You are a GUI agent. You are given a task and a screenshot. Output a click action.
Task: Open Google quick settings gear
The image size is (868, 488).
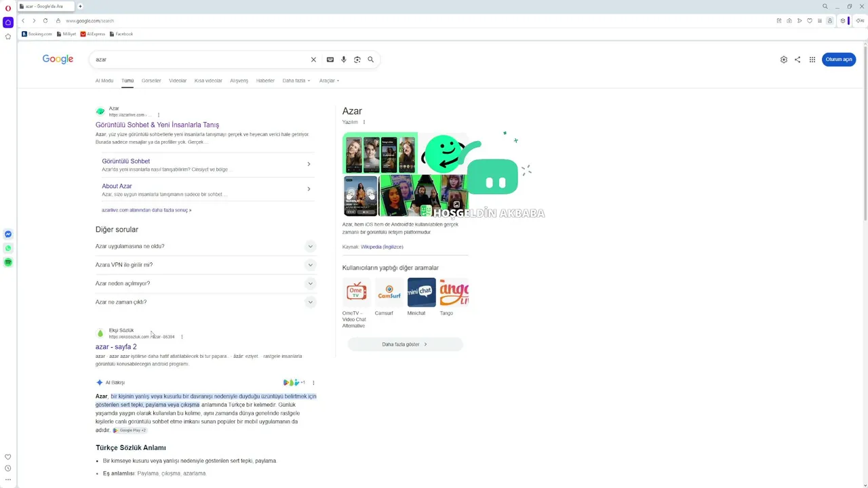[784, 60]
